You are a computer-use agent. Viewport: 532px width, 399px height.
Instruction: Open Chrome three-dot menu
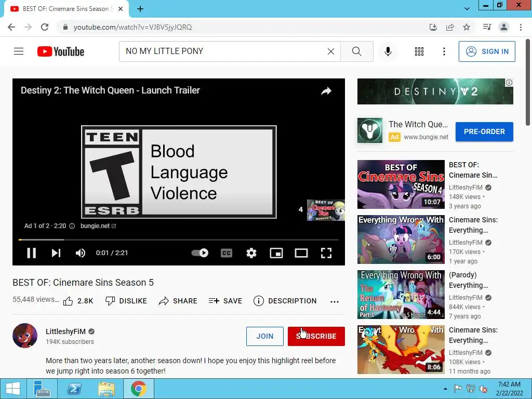click(x=521, y=27)
